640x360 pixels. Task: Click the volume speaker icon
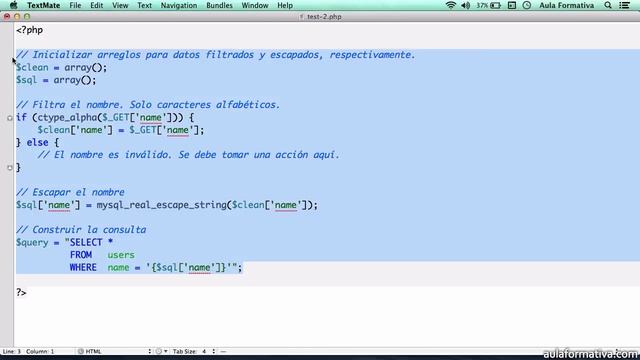pos(465,5)
